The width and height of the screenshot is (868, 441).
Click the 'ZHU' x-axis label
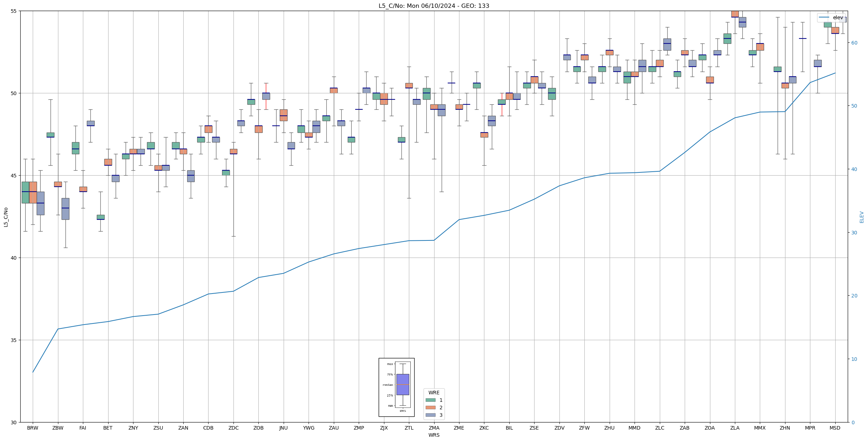(610, 428)
